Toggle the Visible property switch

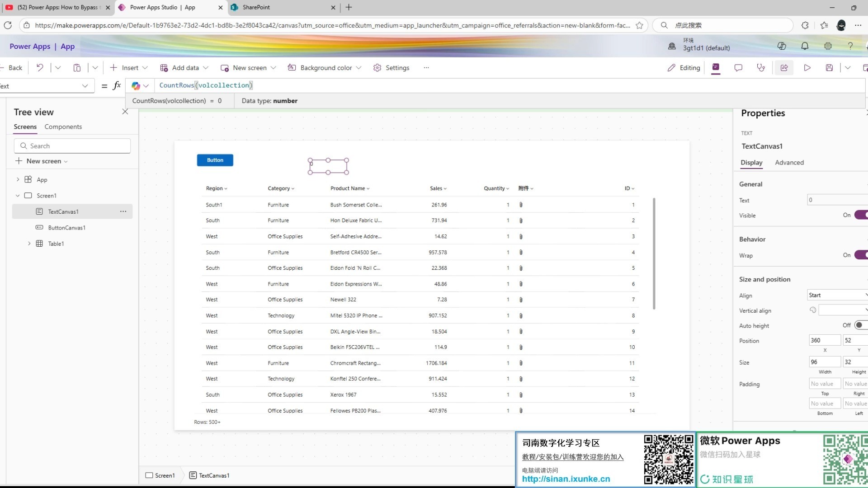coord(860,215)
